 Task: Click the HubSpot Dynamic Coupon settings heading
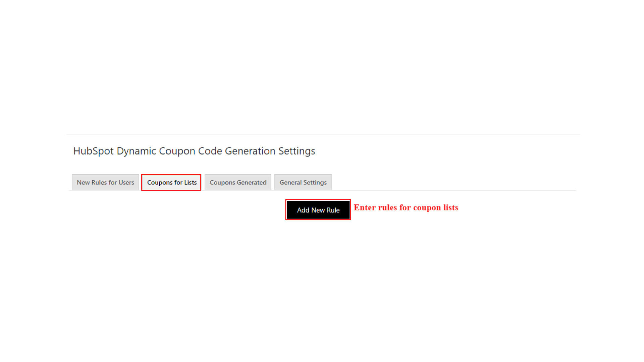[194, 151]
